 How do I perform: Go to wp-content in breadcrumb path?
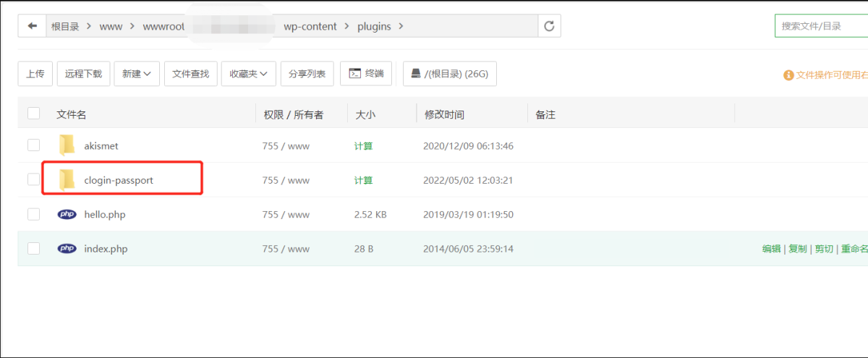[310, 27]
